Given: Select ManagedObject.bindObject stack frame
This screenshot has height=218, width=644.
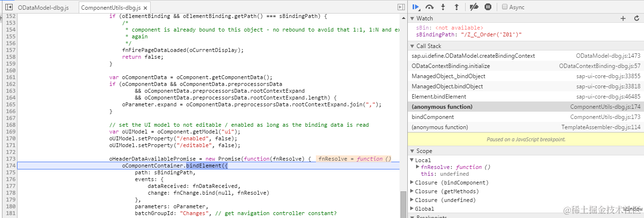Looking at the screenshot, I should 526,86.
